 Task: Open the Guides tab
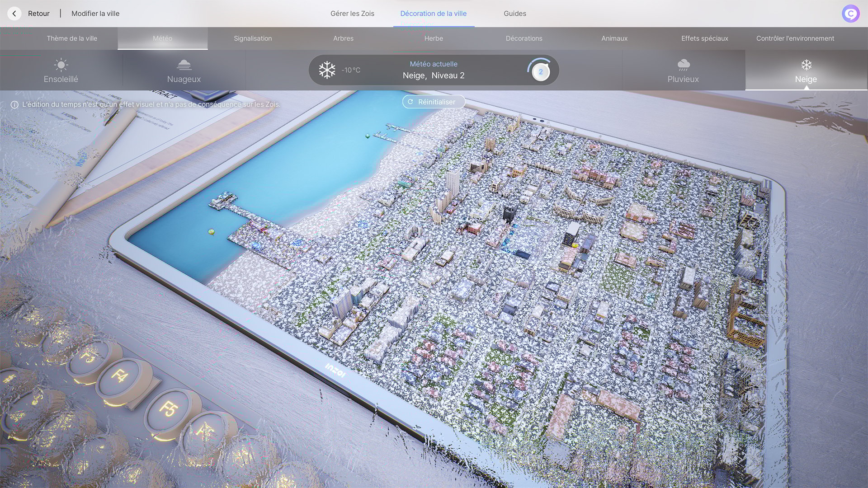515,14
